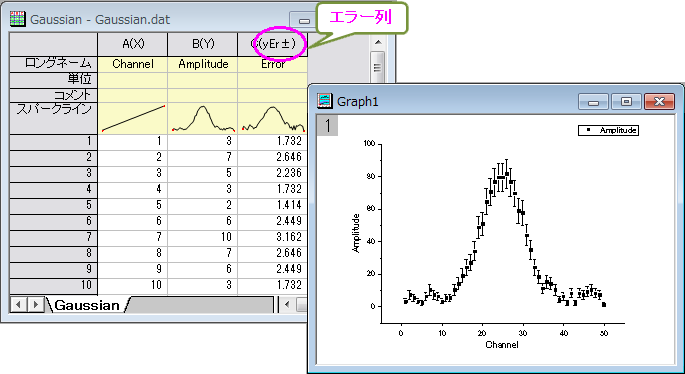Click the Channel X axis title in graph
The width and height of the screenshot is (685, 374).
tap(502, 345)
